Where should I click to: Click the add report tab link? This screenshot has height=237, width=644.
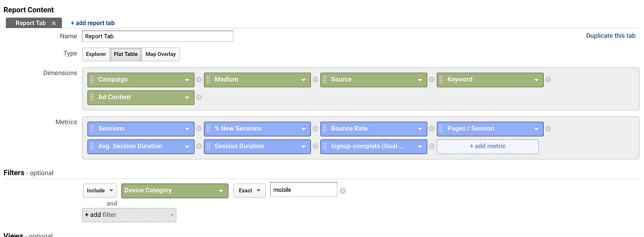coord(93,23)
